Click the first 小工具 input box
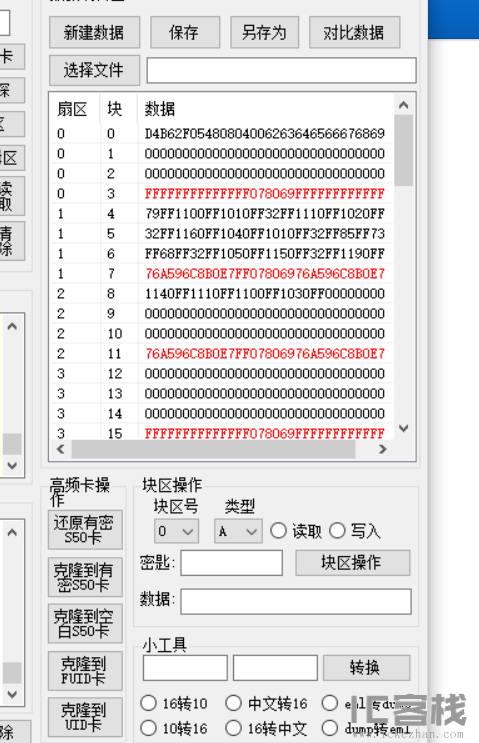The width and height of the screenshot is (479, 743). (185, 668)
